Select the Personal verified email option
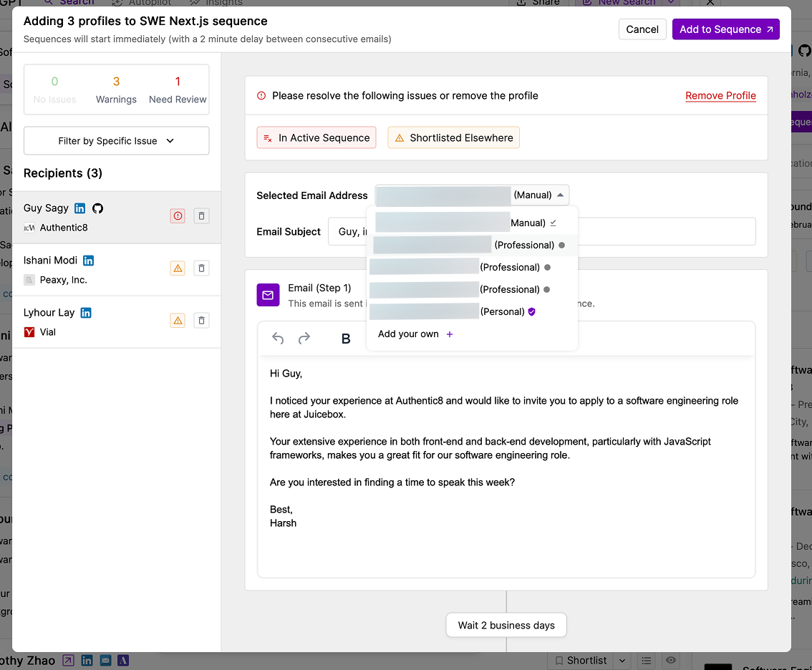The image size is (812, 670). click(472, 311)
